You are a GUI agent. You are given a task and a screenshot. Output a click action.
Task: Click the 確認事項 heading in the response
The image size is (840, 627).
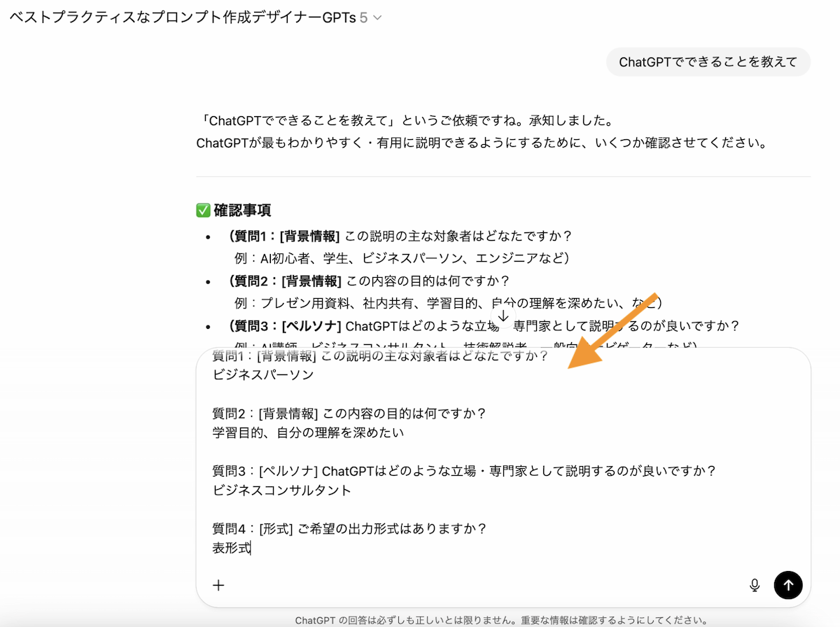[242, 211]
